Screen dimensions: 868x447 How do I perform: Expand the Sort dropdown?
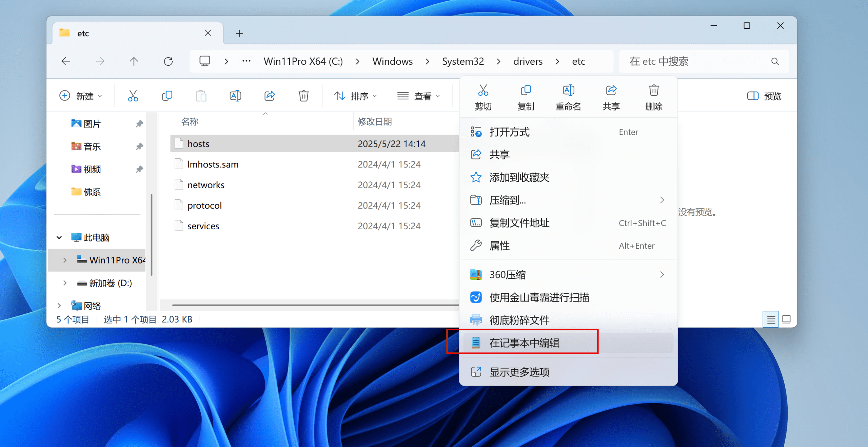click(355, 96)
